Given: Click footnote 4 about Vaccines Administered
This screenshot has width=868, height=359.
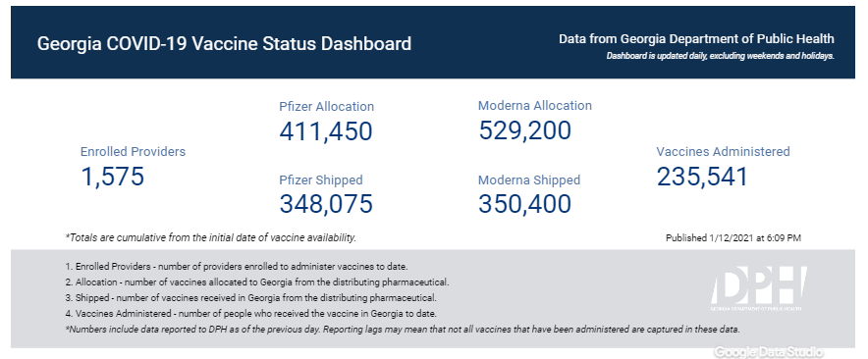Looking at the screenshot, I should click(x=251, y=314).
